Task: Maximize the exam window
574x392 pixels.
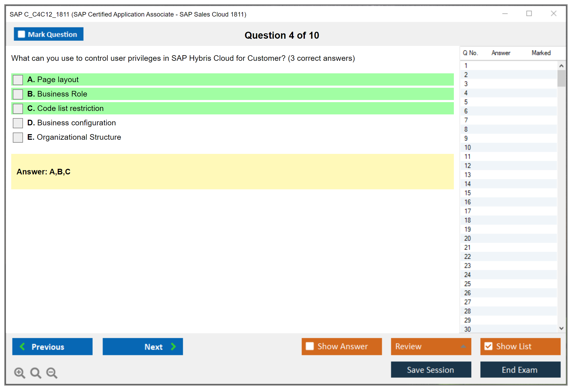Action: coord(529,14)
